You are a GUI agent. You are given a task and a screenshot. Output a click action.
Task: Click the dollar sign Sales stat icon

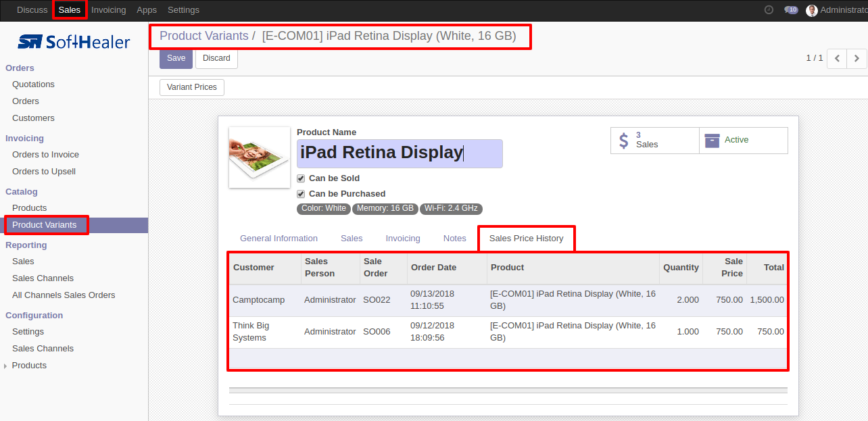(623, 141)
